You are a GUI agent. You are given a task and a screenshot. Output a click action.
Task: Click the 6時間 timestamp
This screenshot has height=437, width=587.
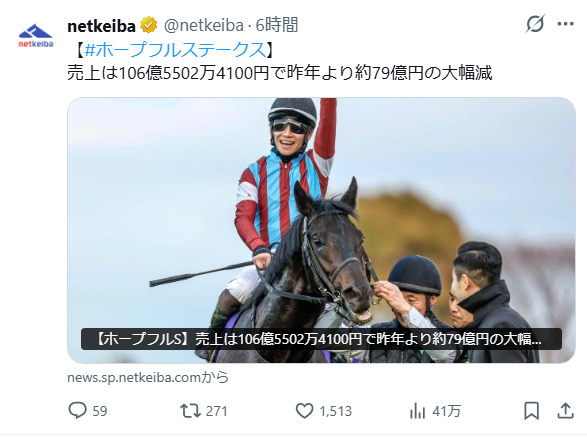(277, 25)
